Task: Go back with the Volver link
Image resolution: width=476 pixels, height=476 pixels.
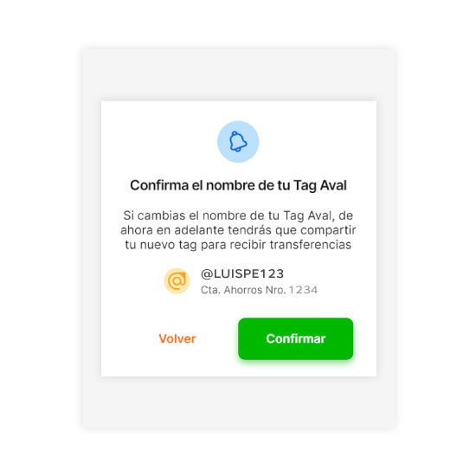Action: [177, 338]
